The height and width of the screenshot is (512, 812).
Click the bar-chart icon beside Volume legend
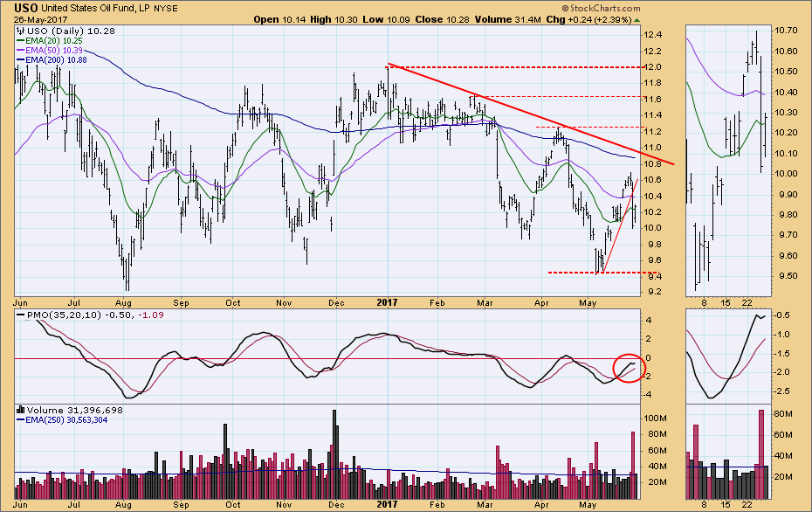(x=21, y=410)
